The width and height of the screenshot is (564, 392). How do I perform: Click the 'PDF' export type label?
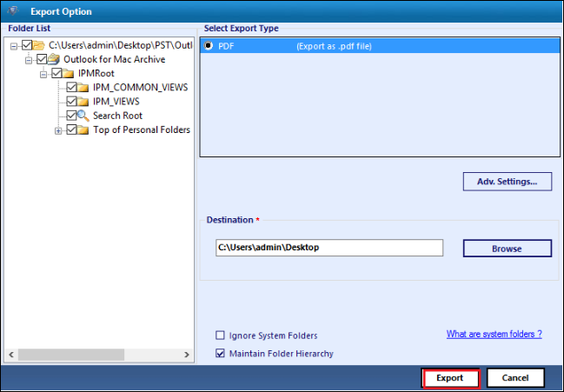[226, 46]
